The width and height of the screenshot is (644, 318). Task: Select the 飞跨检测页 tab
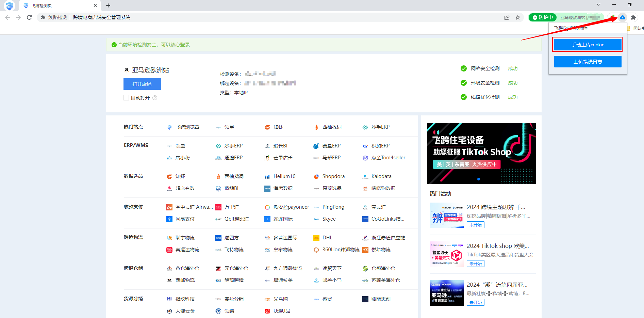pyautogui.click(x=54, y=5)
